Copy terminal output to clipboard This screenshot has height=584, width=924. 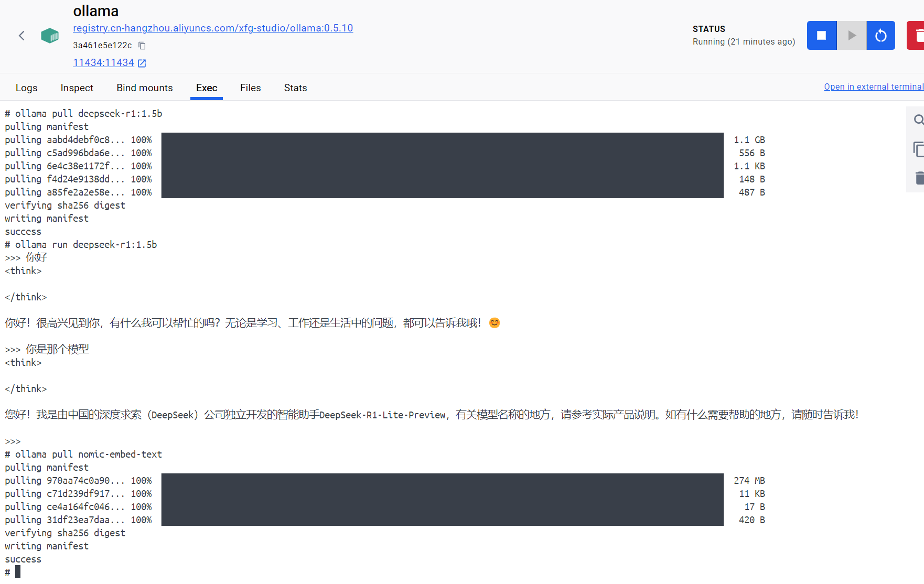tap(918, 149)
